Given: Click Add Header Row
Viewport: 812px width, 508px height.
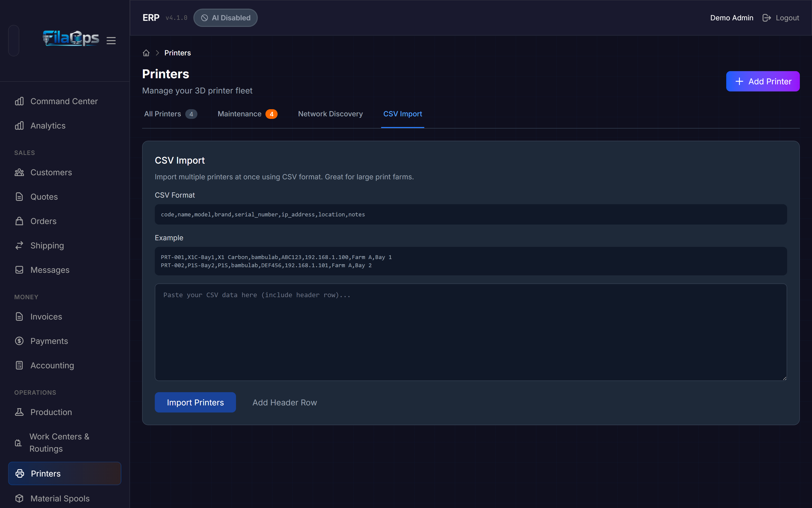Looking at the screenshot, I should click(284, 402).
